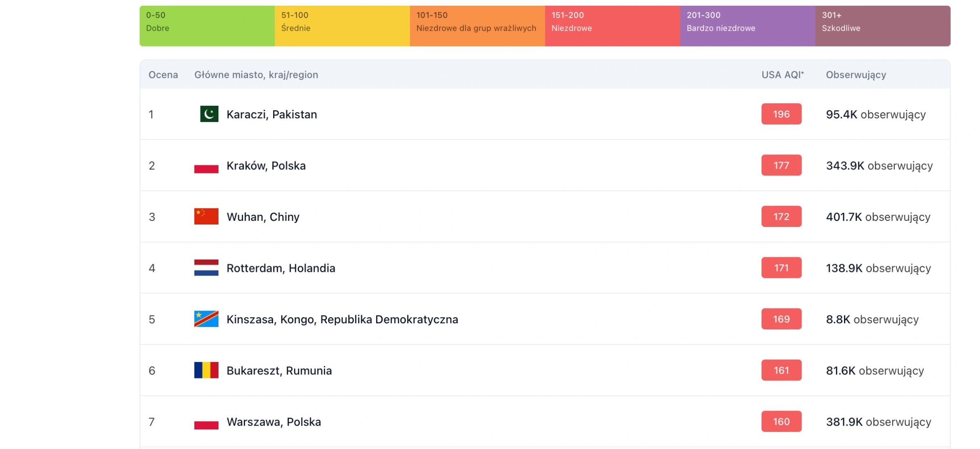Open Kinszasa, Kongo, Republika Demokratyczna link
The width and height of the screenshot is (980, 449).
[x=342, y=319]
